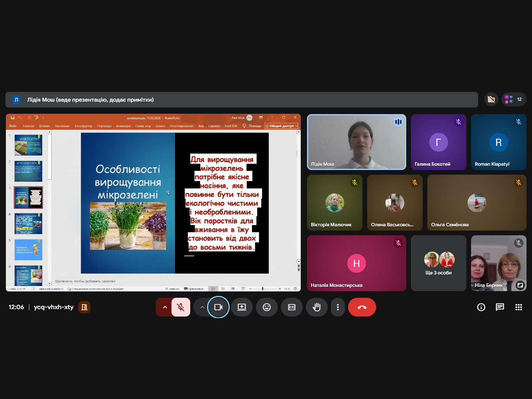This screenshot has width=532, height=399.
Task: Click the zoom slider in PowerPoint status bar
Action: (x=265, y=289)
